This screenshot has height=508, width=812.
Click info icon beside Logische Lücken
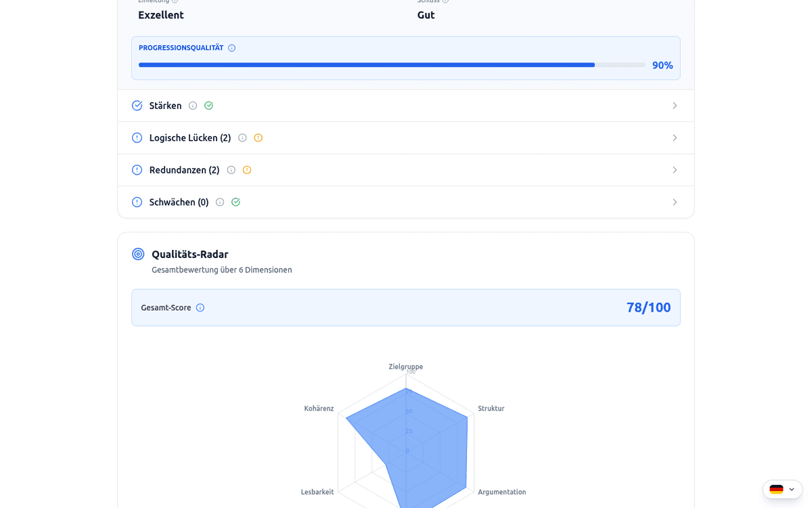242,138
